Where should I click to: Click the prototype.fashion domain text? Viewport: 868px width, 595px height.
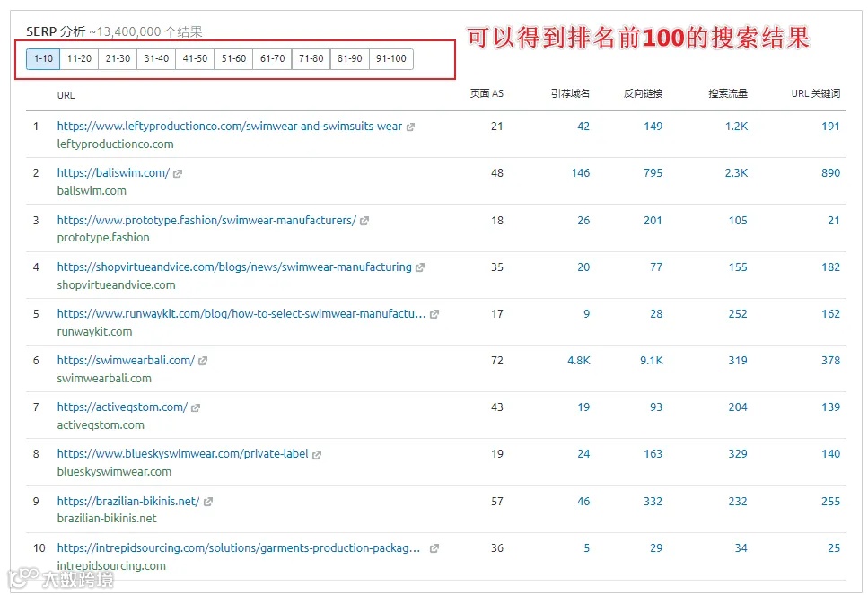pos(103,238)
